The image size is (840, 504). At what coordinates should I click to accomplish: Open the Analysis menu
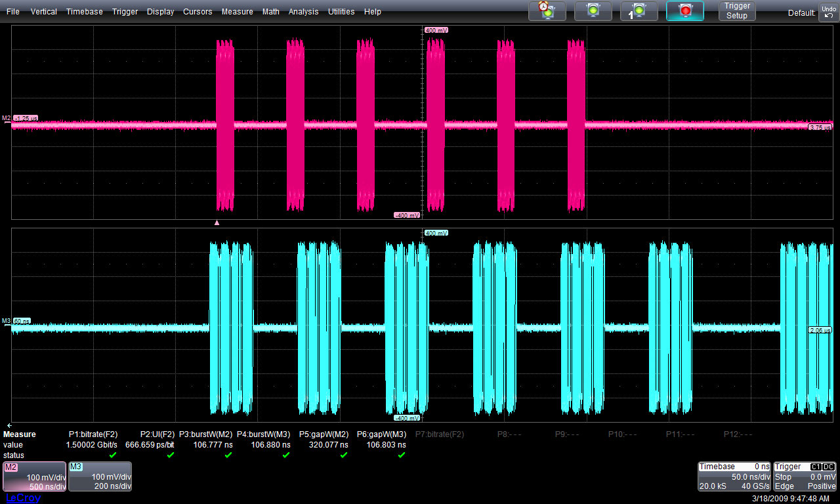click(303, 12)
